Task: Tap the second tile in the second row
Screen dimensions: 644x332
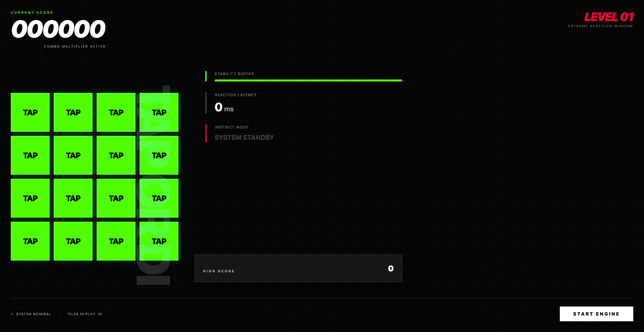Action: [73, 155]
